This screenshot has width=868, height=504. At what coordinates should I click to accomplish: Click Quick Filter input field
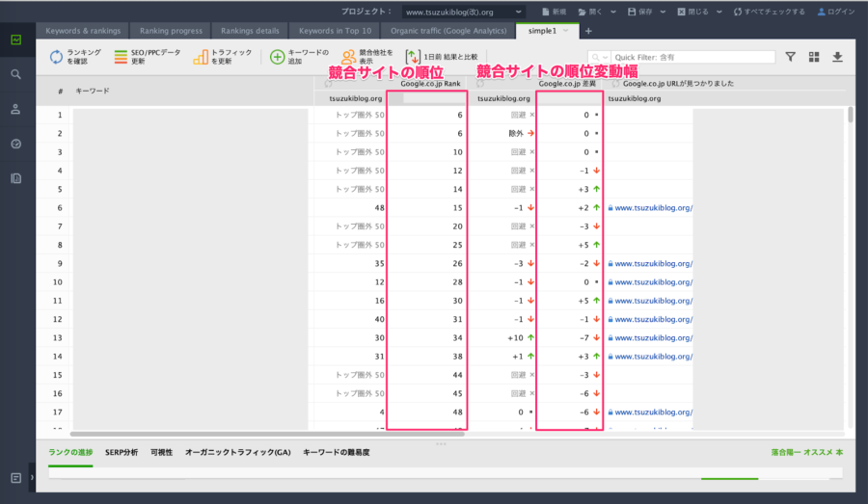(692, 57)
